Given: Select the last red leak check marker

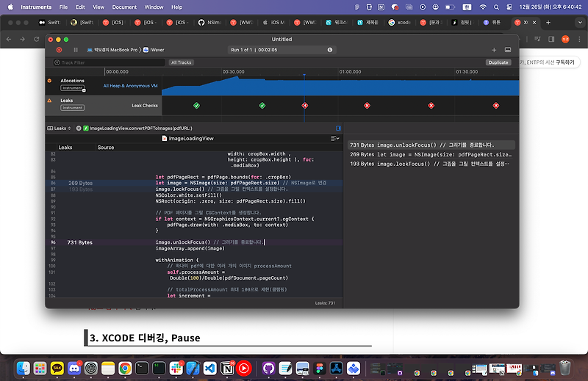Looking at the screenshot, I should (x=495, y=106).
